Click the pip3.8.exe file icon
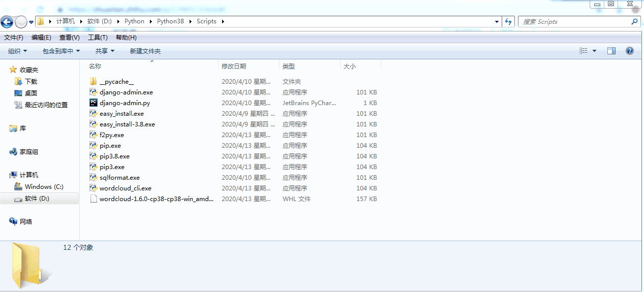644x292 pixels. point(94,156)
